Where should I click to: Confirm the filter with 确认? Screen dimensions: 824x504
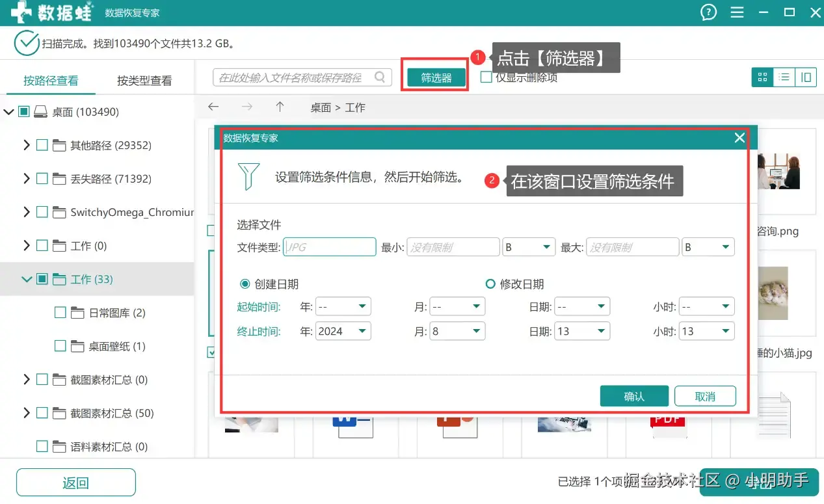pos(634,396)
